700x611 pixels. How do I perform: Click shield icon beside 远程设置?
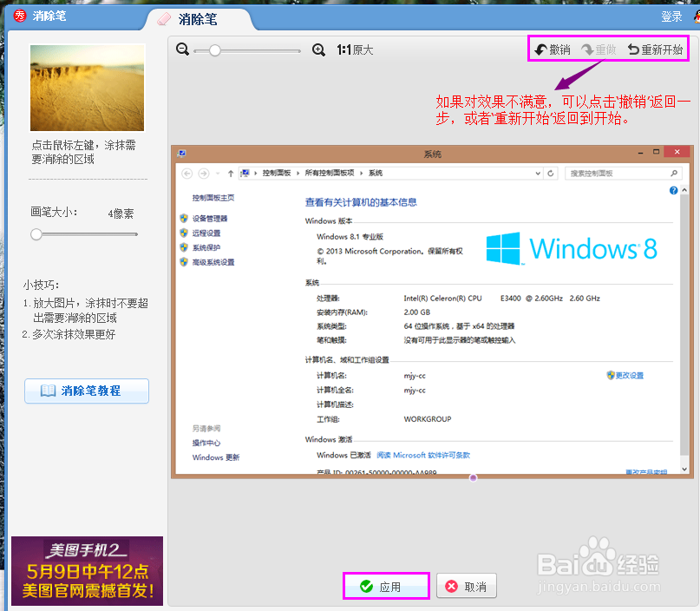[x=184, y=233]
